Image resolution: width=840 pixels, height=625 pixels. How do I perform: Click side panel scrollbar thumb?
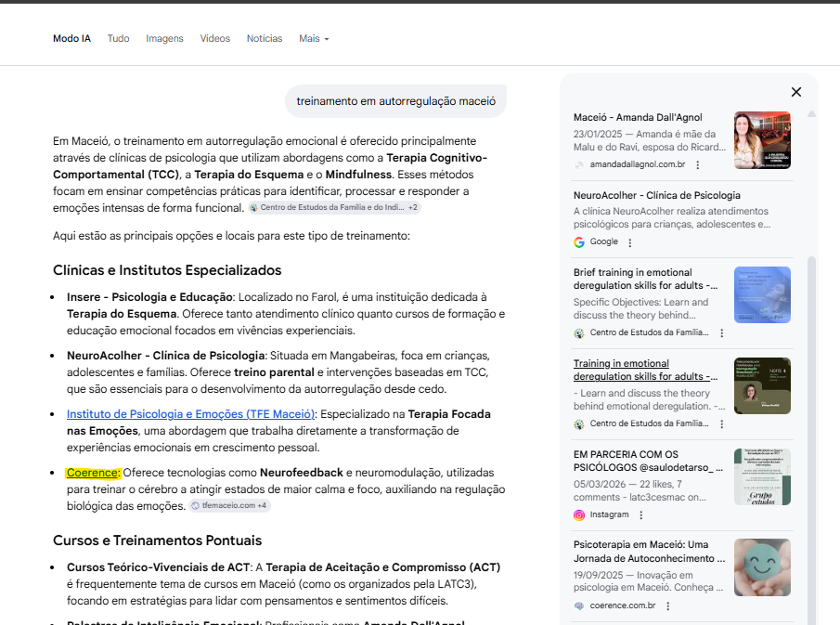pos(811,439)
